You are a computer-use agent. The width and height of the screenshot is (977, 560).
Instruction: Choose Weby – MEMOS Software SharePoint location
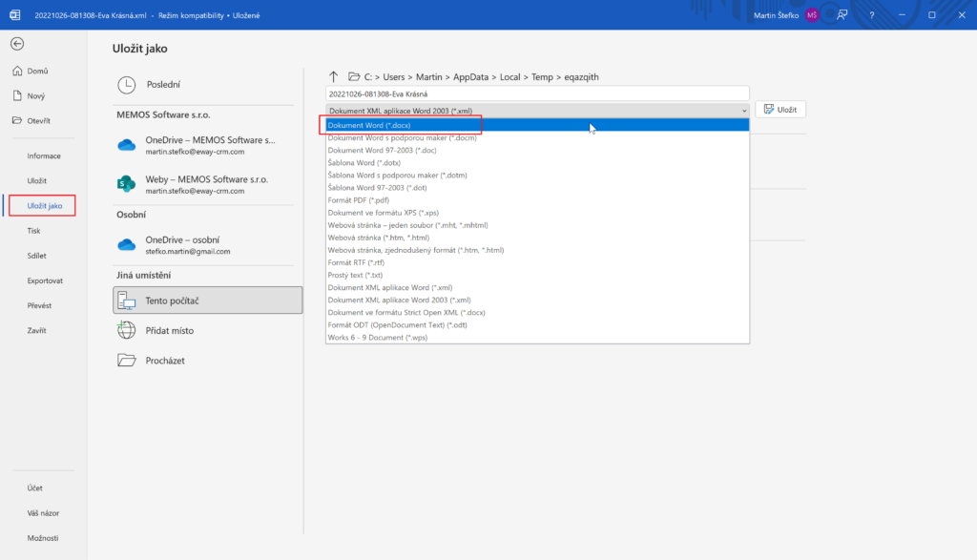coord(207,184)
